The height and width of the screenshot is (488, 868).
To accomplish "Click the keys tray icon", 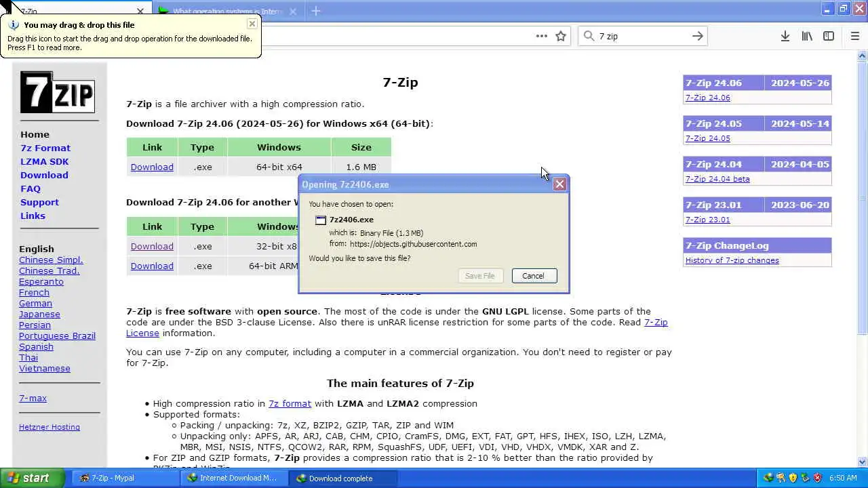I will [x=781, y=478].
